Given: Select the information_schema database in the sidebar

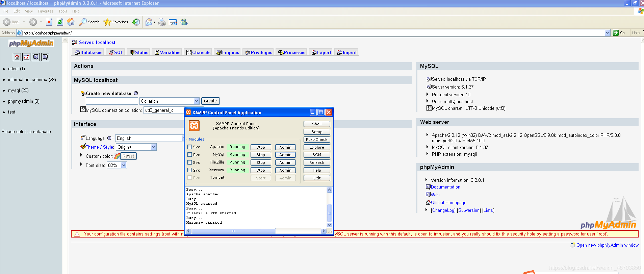Looking at the screenshot, I should 32,80.
